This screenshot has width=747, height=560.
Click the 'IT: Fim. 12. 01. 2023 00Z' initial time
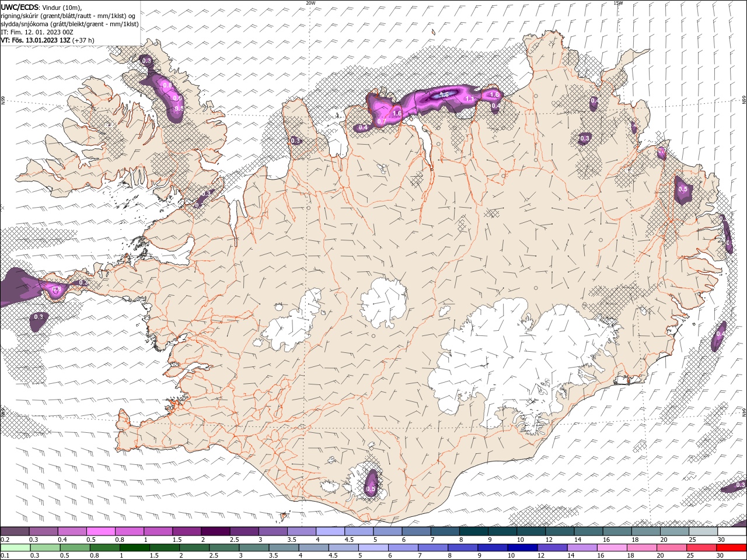(36, 32)
